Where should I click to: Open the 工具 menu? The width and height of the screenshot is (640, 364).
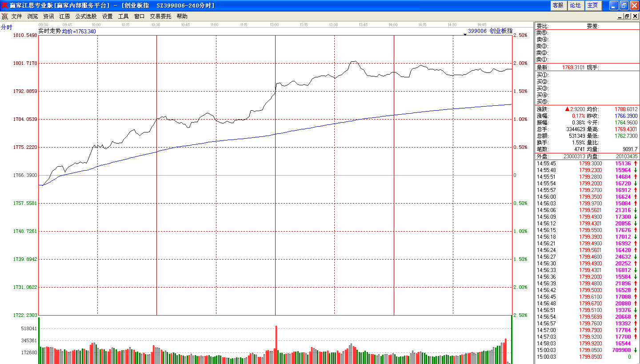coord(123,16)
